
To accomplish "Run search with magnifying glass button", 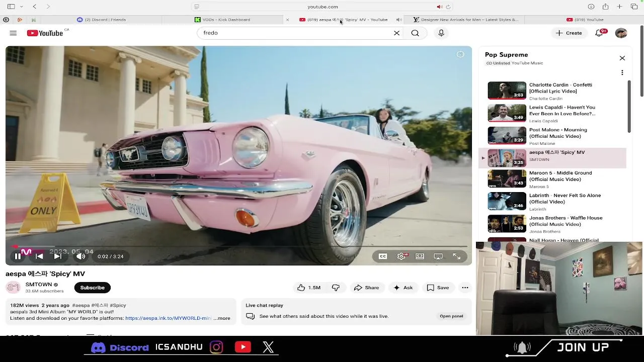I will 415,33.
